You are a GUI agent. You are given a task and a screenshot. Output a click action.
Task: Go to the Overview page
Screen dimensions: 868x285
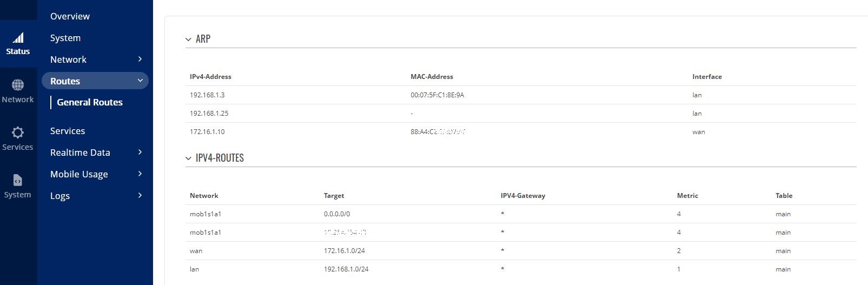pos(70,16)
